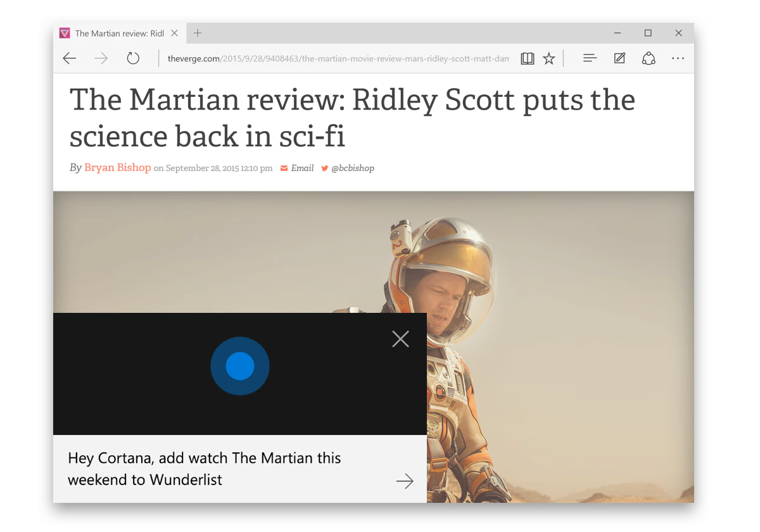Image resolution: width=760 pixels, height=532 pixels.
Task: Refresh the page
Action: [x=132, y=58]
